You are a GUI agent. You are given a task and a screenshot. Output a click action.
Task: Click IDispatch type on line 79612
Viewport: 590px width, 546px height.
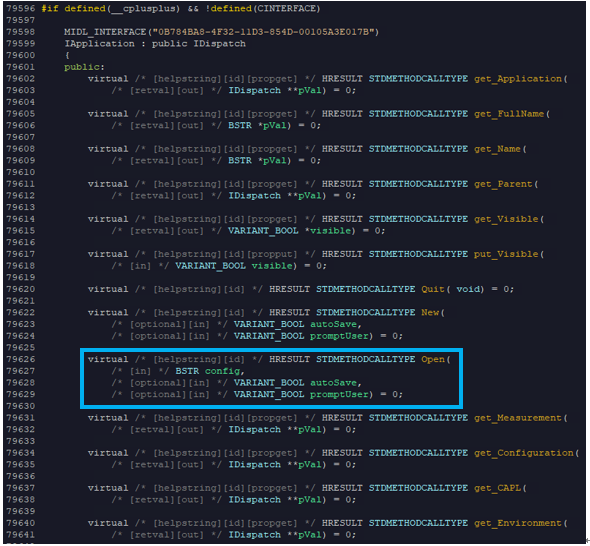[254, 196]
